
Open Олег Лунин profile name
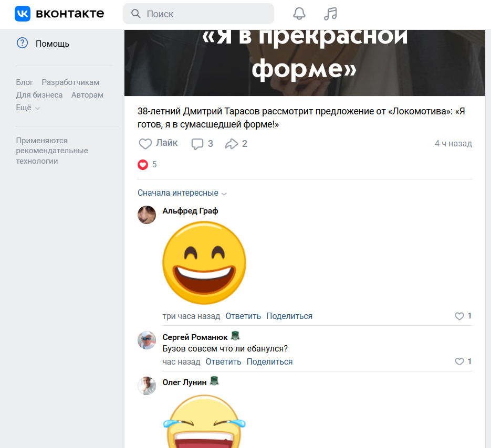click(184, 382)
